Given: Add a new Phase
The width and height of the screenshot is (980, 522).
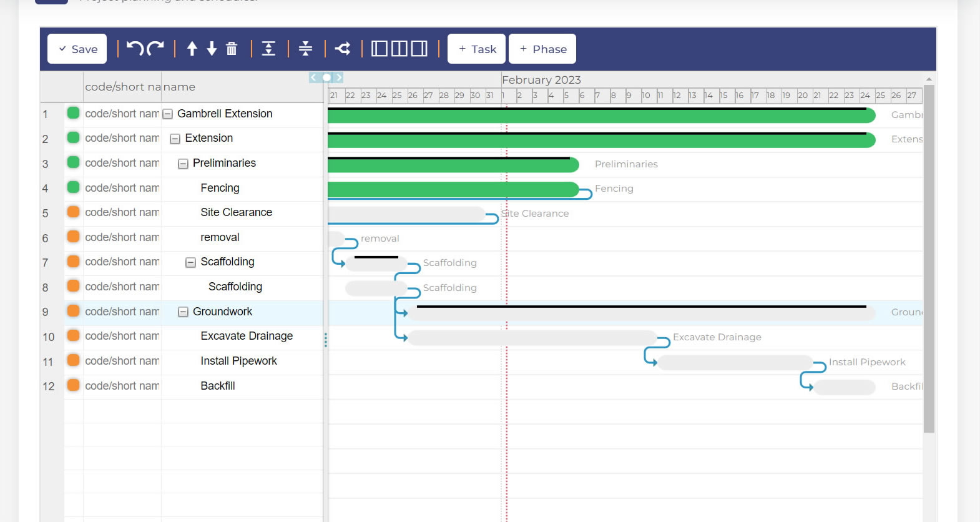Looking at the screenshot, I should pos(542,49).
